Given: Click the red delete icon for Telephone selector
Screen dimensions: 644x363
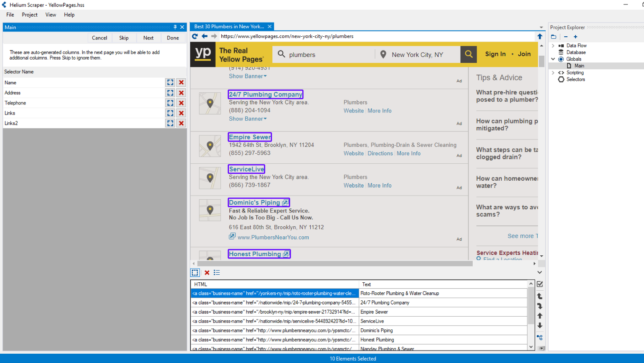Looking at the screenshot, I should point(181,103).
